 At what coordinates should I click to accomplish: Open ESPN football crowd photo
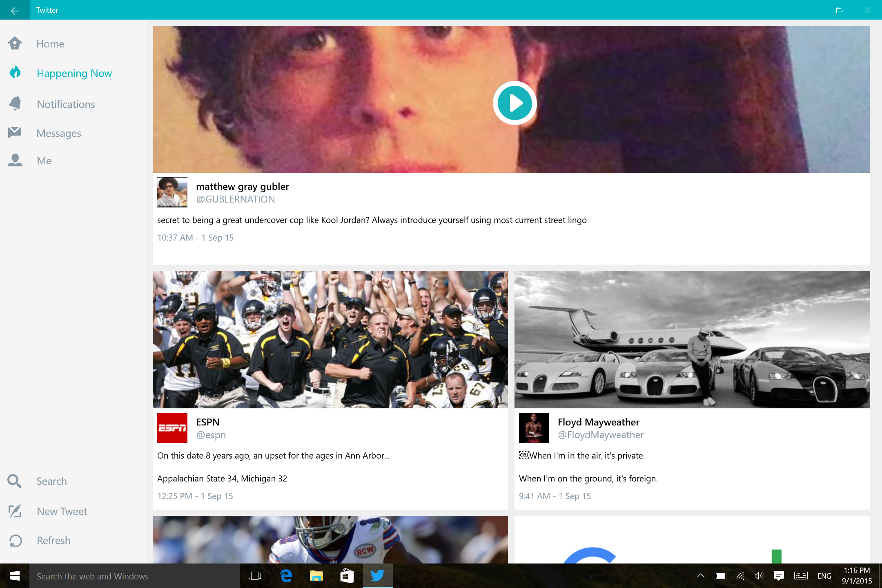pyautogui.click(x=330, y=339)
